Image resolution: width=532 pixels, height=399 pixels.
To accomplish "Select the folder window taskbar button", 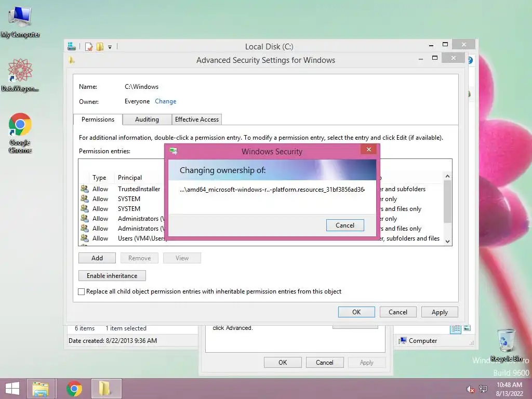I will tap(106, 389).
